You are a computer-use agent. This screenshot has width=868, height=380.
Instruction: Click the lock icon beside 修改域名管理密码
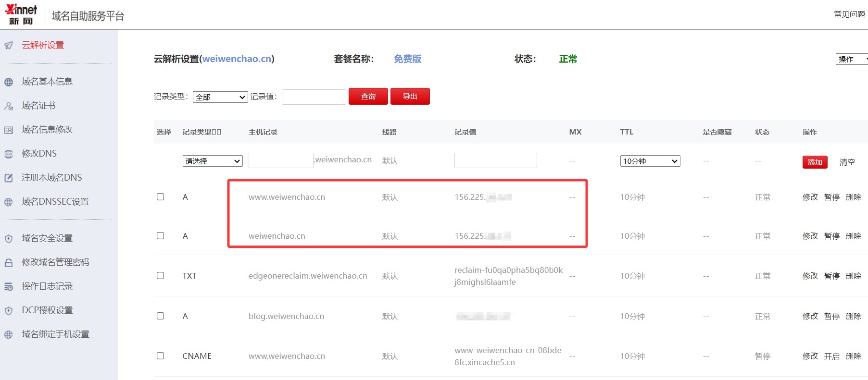pos(9,263)
